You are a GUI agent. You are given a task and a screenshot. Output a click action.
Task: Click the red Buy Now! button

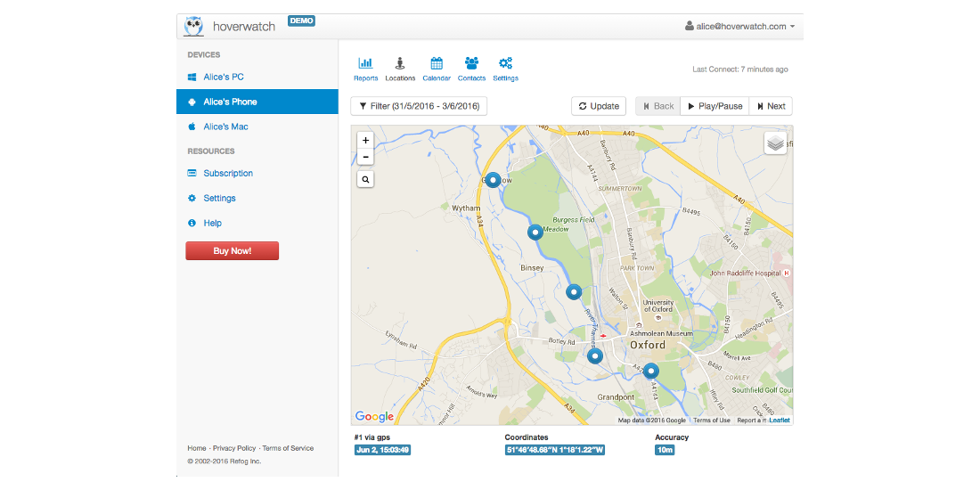[232, 250]
